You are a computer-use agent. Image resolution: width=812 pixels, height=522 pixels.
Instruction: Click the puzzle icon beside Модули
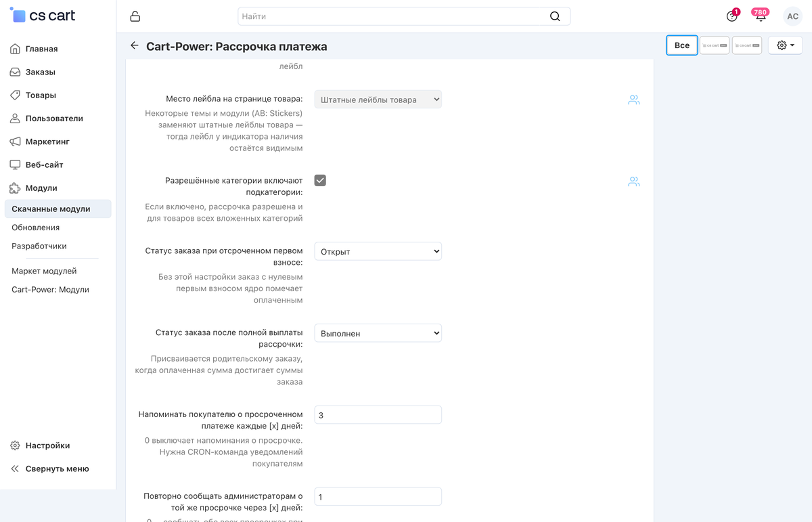pos(15,188)
